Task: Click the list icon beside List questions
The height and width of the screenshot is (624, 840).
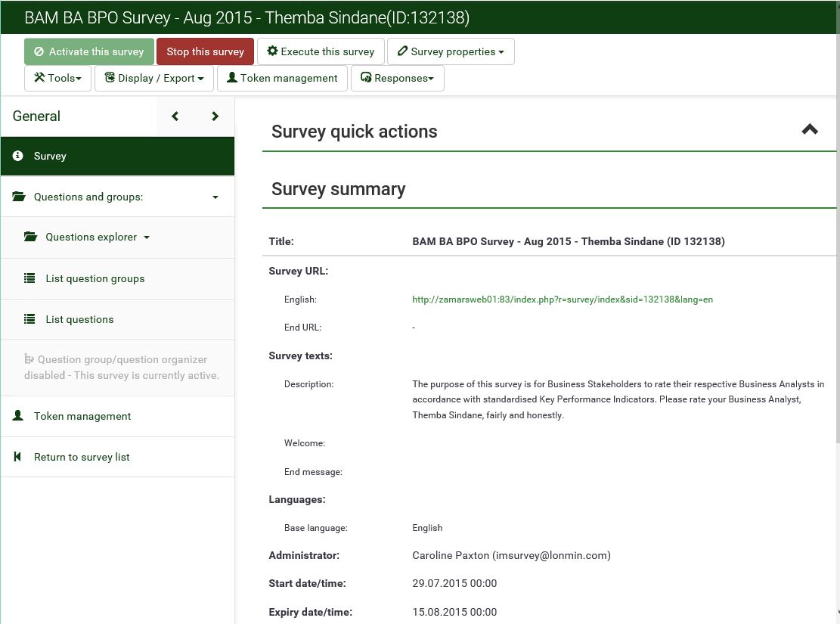Action: point(29,319)
